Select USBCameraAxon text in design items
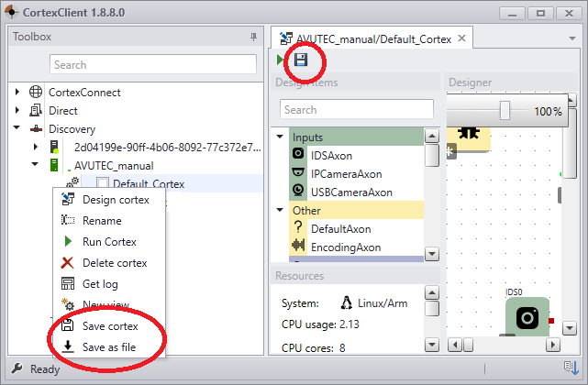Viewport: 588px width, 385px height. coord(351,192)
